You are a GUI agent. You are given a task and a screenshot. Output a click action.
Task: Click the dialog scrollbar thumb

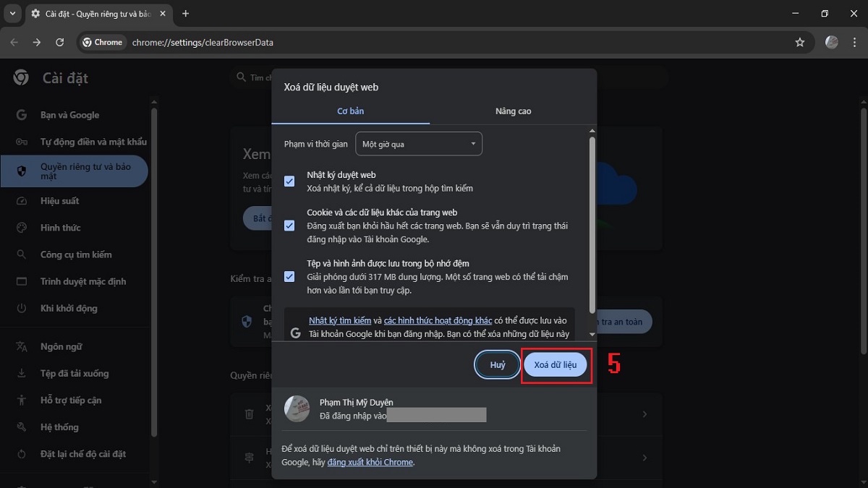point(593,224)
